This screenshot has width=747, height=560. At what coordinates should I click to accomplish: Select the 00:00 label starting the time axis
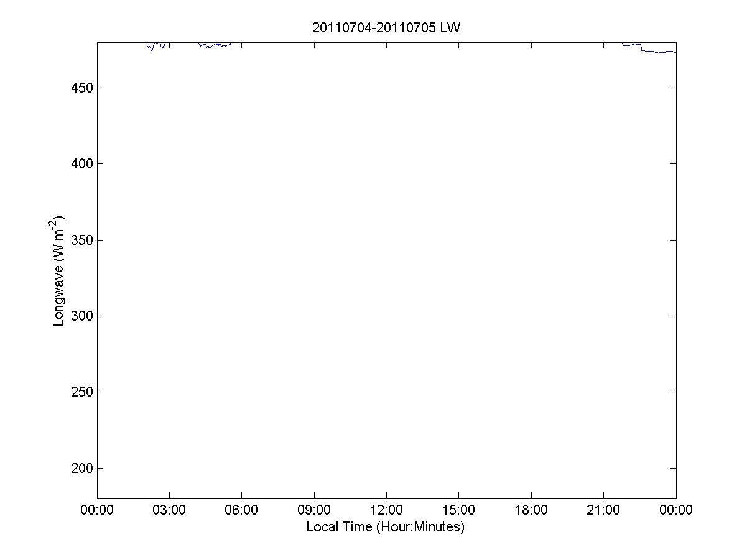tap(97, 511)
